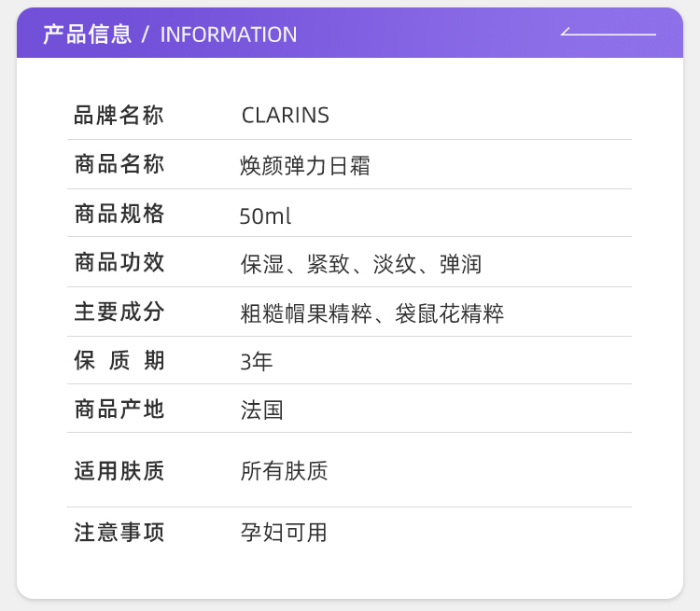Select the 商品功效 label

point(119,263)
